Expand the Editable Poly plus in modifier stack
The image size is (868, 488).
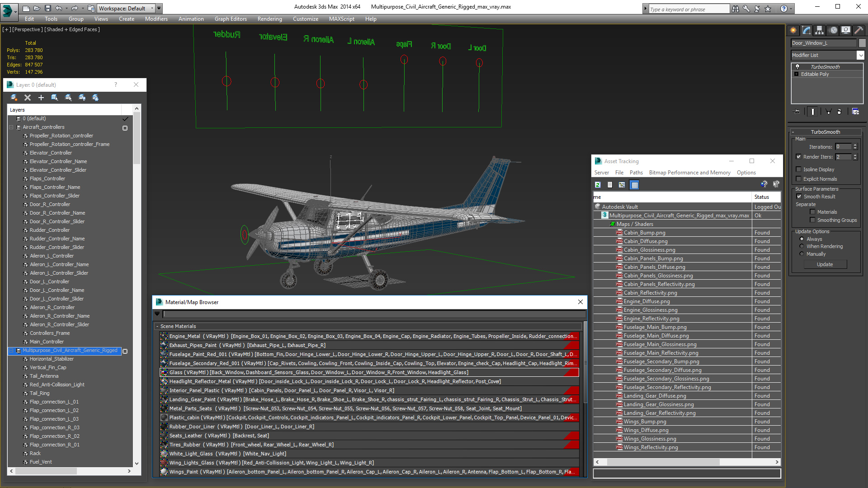pyautogui.click(x=797, y=74)
